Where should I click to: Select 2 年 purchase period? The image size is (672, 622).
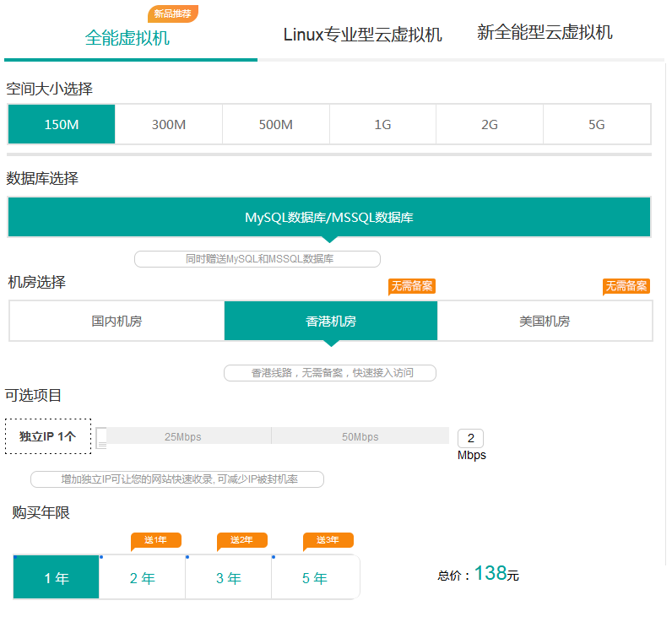[143, 578]
